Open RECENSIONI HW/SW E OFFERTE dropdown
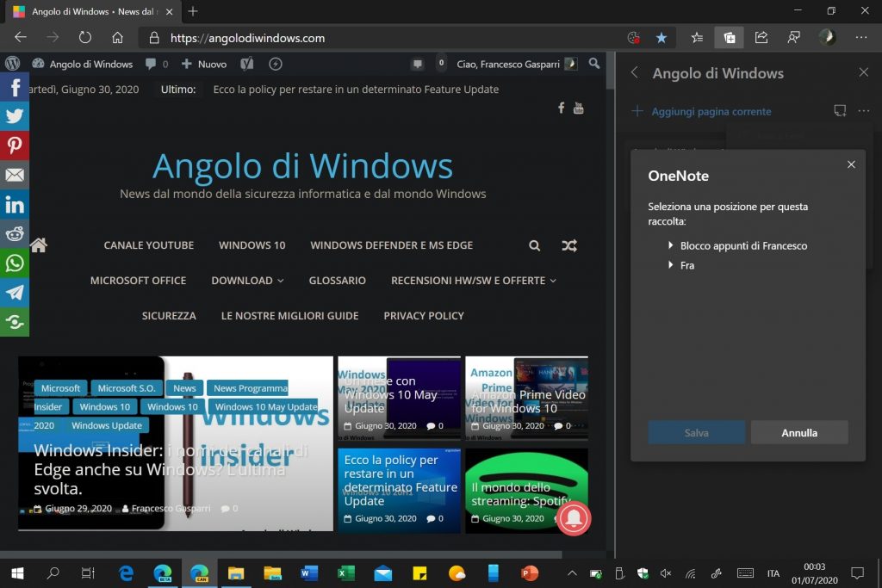This screenshot has height=588, width=882. (x=473, y=281)
